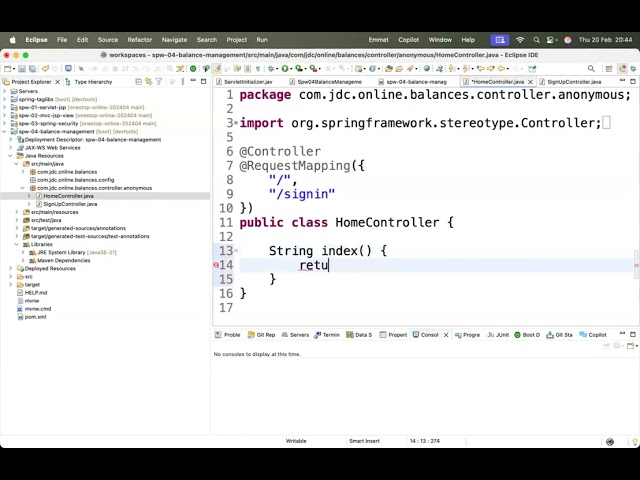
Task: Click the monitor Terminal toolbar icon
Action: (68, 69)
